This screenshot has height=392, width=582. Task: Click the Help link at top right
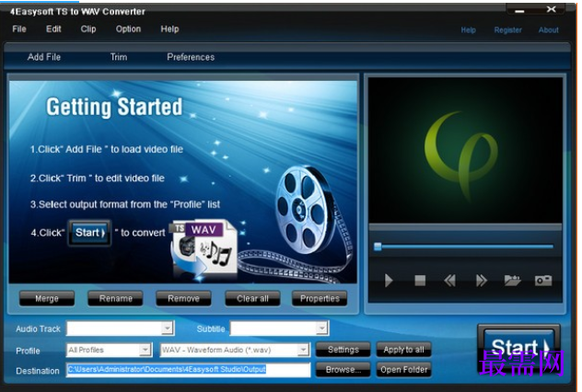[x=469, y=30]
